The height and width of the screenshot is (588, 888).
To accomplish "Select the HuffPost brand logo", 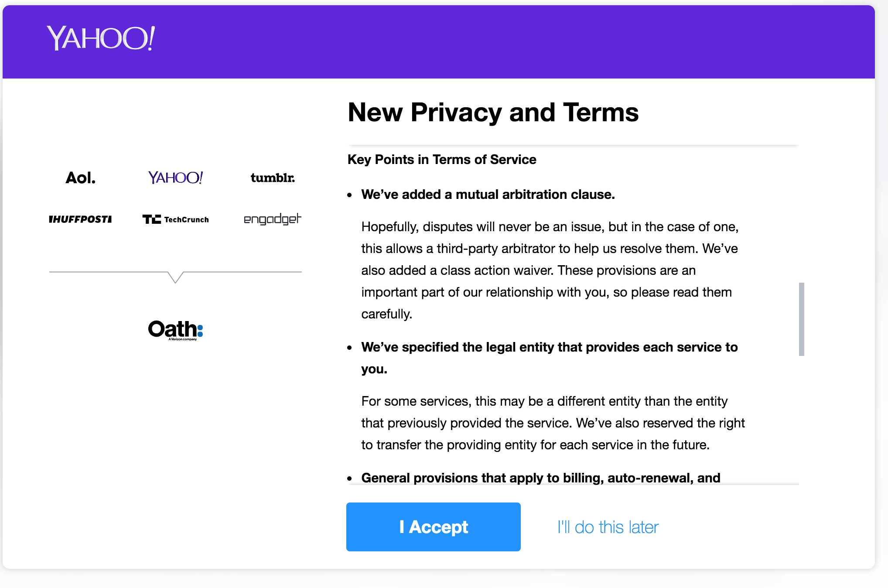I will (80, 219).
